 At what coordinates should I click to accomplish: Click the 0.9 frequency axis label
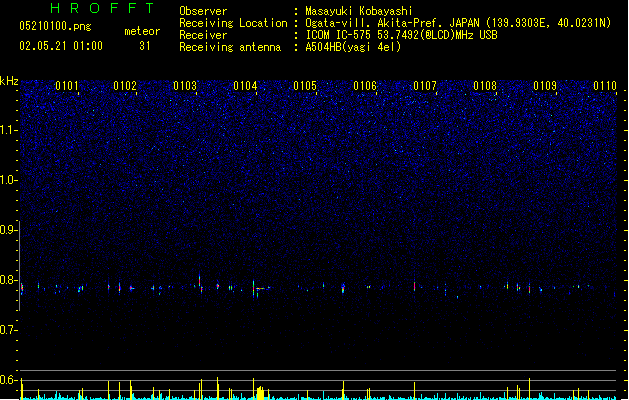tap(8, 230)
